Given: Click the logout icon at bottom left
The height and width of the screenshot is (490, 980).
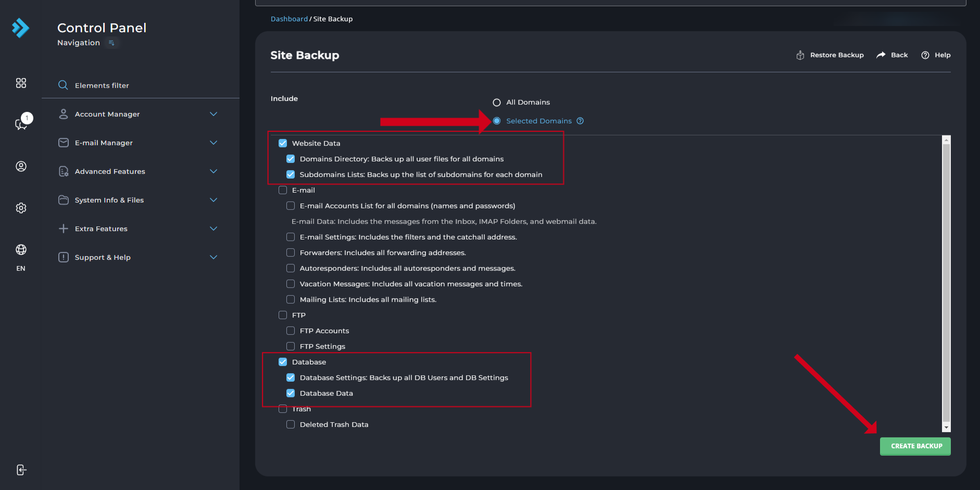Looking at the screenshot, I should coord(21,470).
